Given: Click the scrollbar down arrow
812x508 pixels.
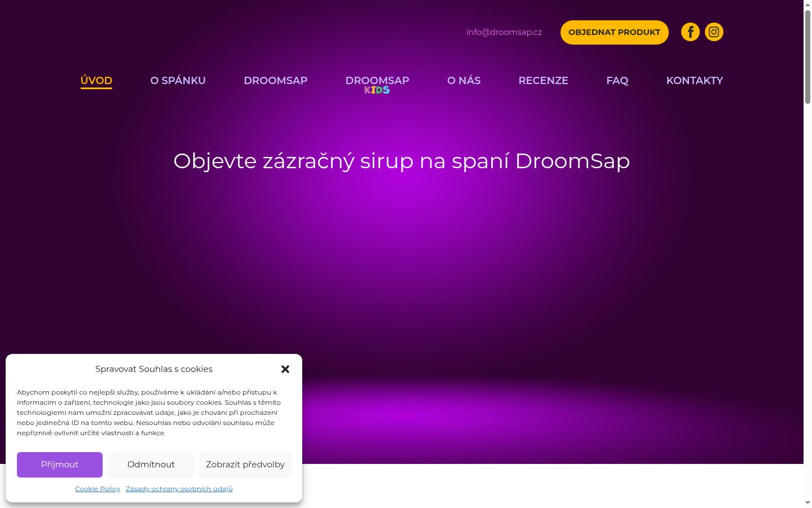Looking at the screenshot, I should coord(807,503).
